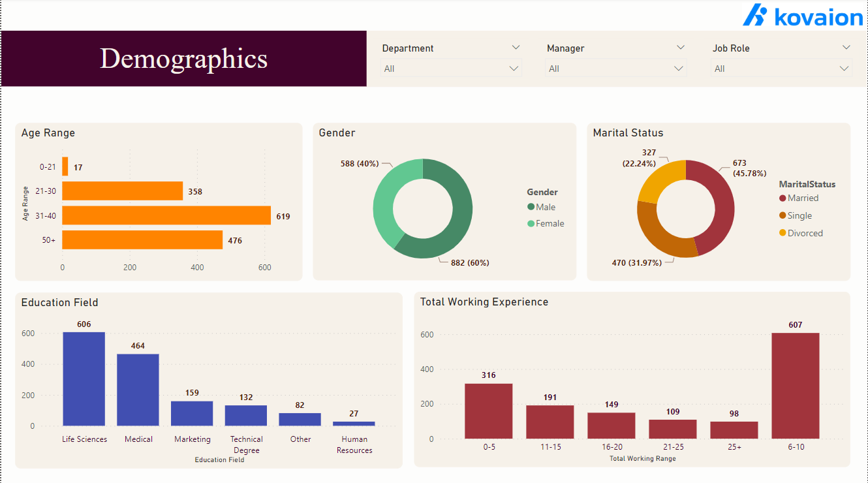Screen dimensions: 868x483
Task: Click the Demographics title banner
Action: pos(183,59)
